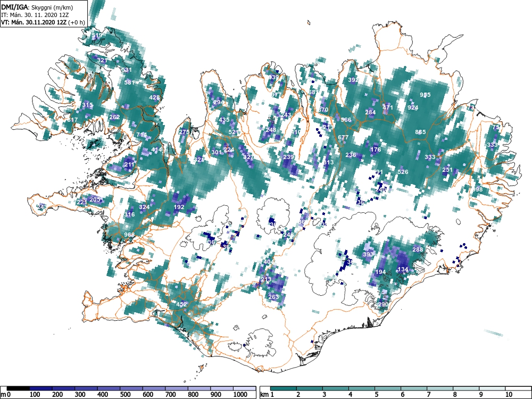This screenshot has height=399, width=532.
Task: Click the visibility value 471 on the map
Action: pyautogui.click(x=388, y=107)
